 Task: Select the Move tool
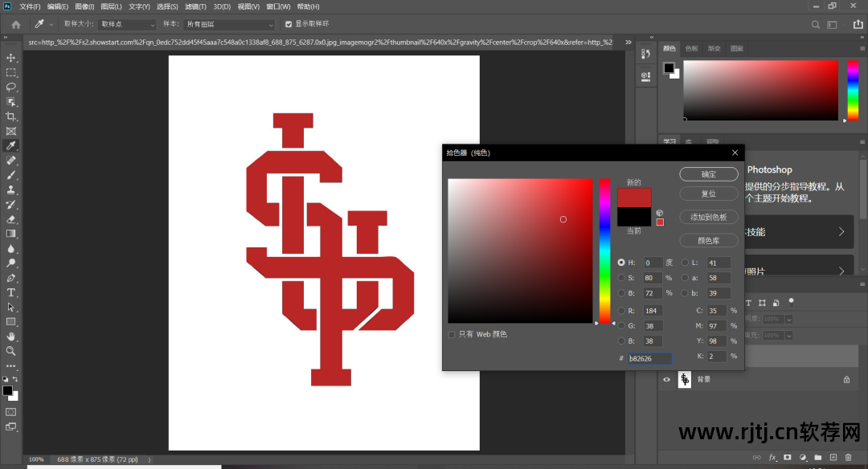(10, 58)
